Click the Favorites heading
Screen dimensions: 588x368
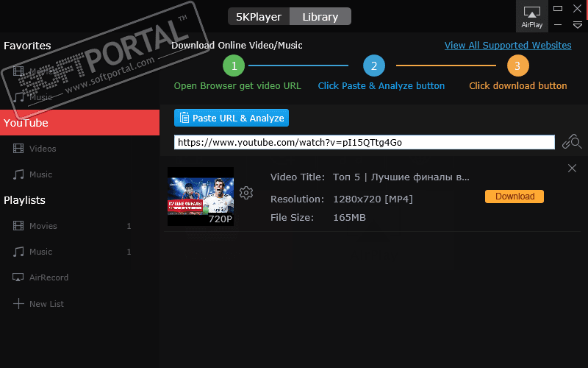[x=27, y=46]
